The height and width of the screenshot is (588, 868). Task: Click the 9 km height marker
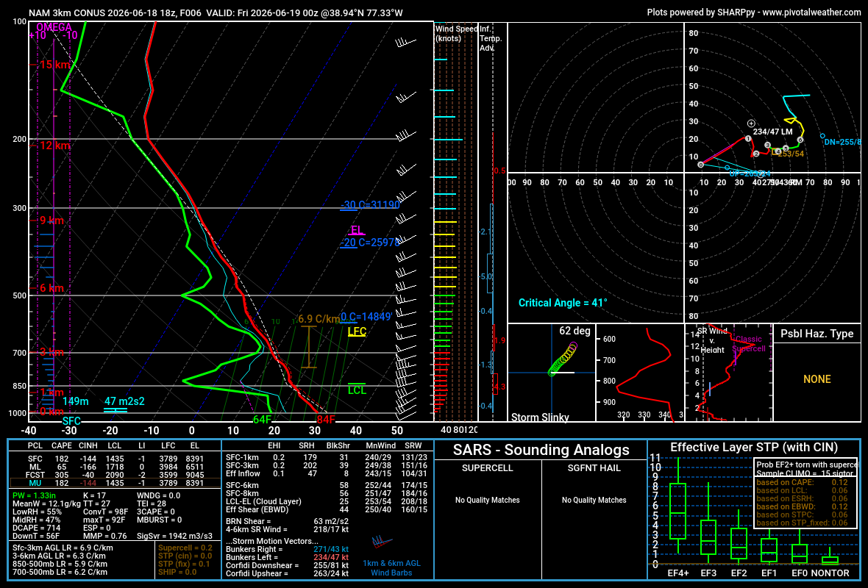(51, 220)
